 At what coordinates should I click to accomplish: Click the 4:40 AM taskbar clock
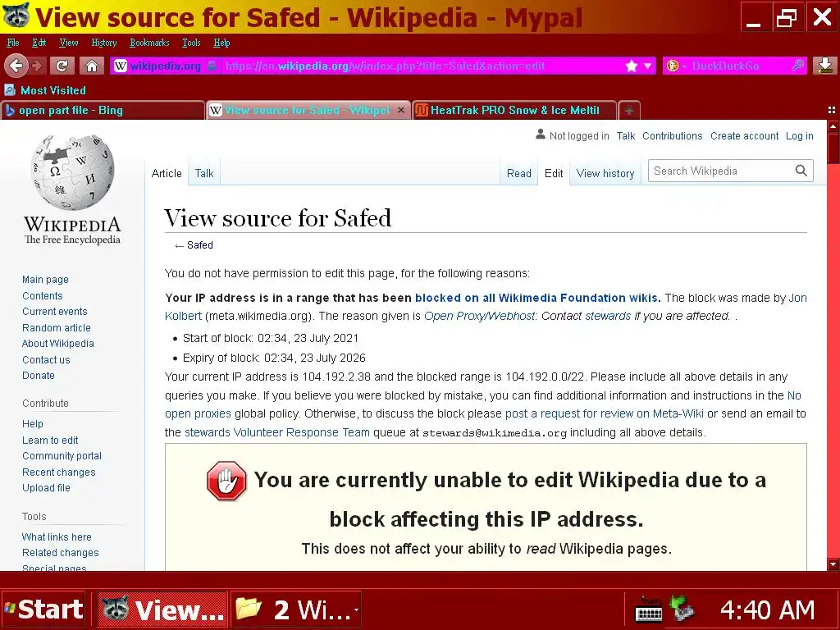pos(767,609)
